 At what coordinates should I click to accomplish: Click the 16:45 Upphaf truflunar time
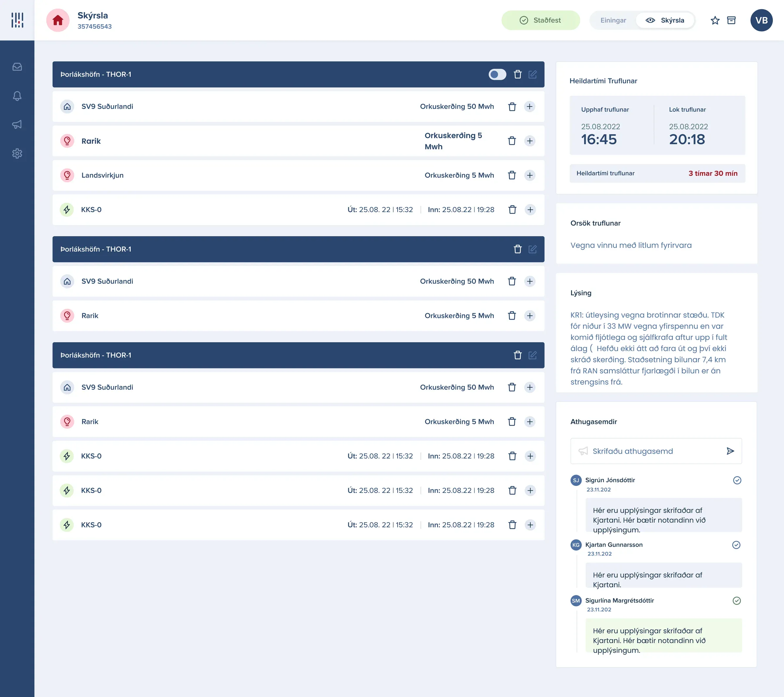tap(599, 140)
